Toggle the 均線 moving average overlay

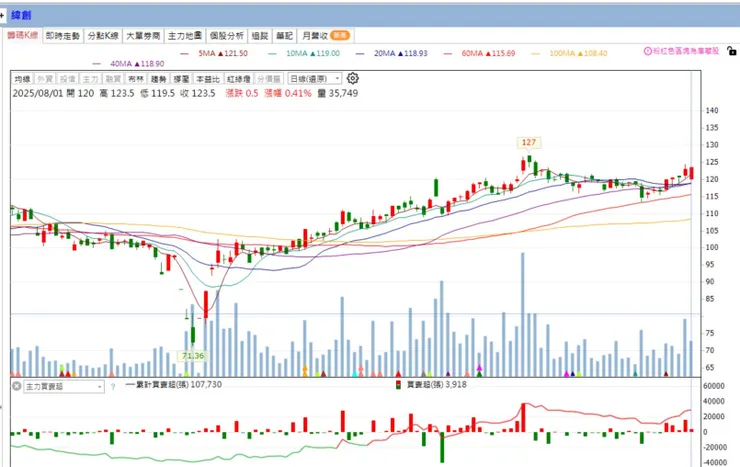(22, 79)
